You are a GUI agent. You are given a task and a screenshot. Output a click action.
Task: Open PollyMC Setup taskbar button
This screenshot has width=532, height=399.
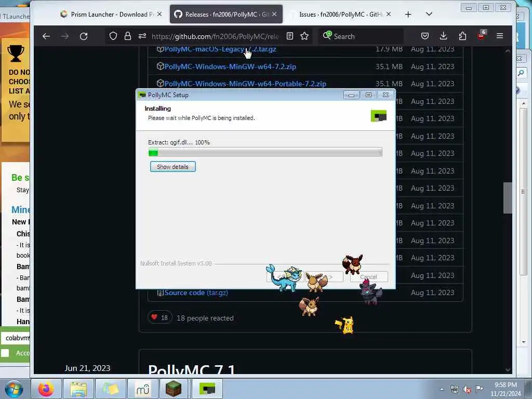tap(207, 389)
